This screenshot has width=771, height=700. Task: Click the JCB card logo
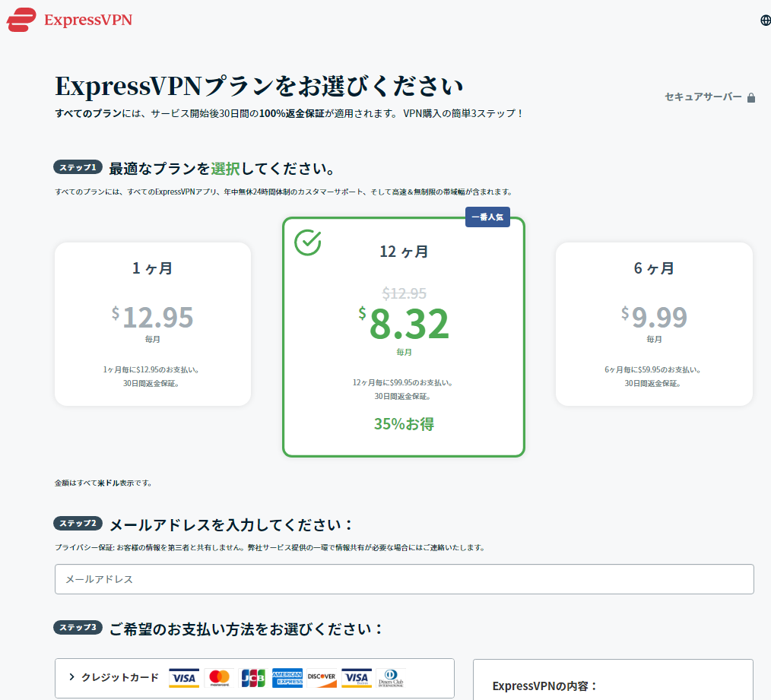coord(253,678)
